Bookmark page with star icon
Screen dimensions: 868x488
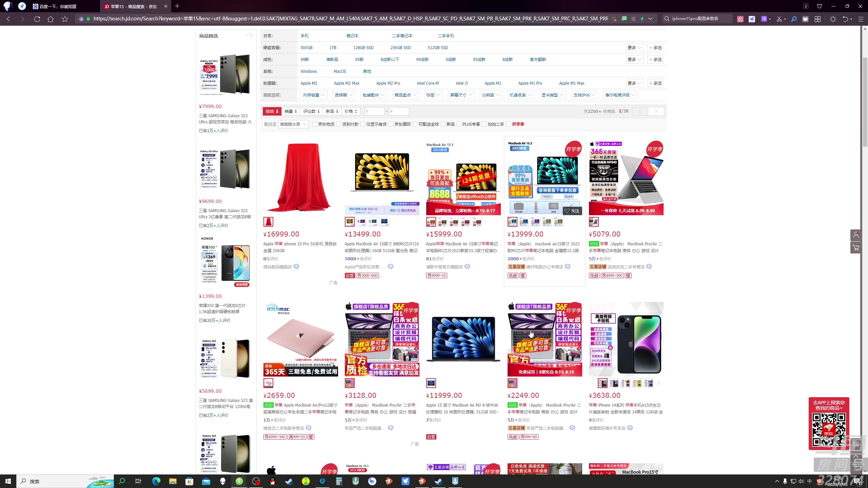(65, 19)
